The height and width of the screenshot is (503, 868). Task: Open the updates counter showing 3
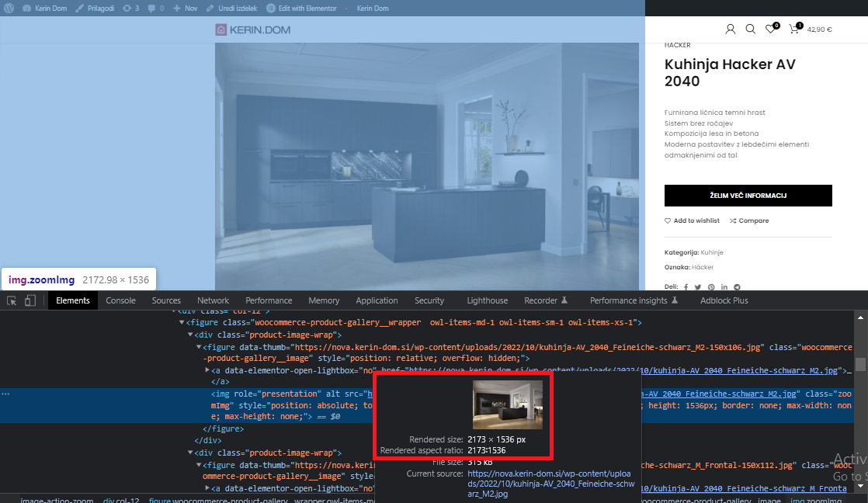tap(130, 9)
